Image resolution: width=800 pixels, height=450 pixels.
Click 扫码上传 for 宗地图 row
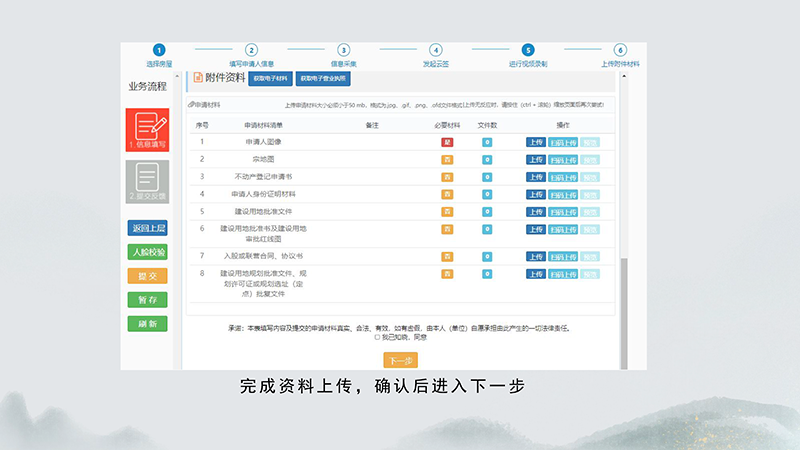pyautogui.click(x=561, y=159)
